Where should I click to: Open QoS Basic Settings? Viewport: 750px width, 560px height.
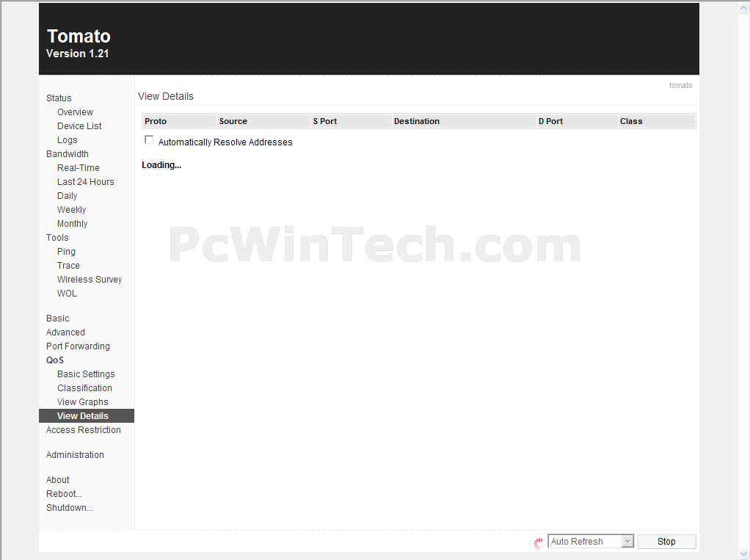86,374
